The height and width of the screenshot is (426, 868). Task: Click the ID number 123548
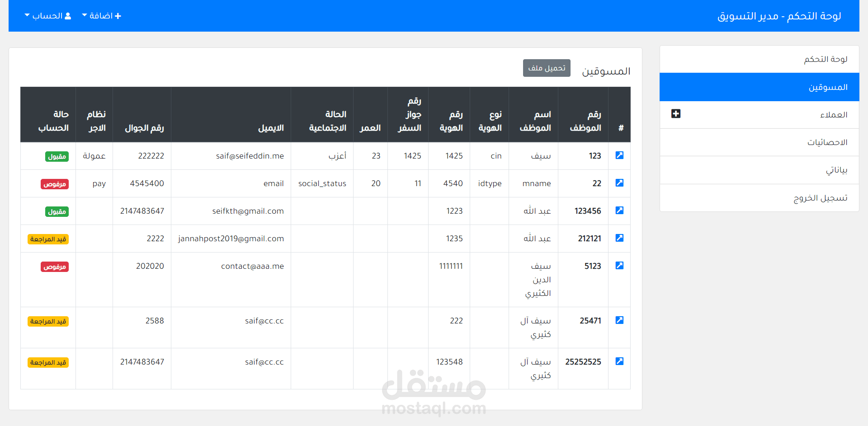click(x=449, y=362)
